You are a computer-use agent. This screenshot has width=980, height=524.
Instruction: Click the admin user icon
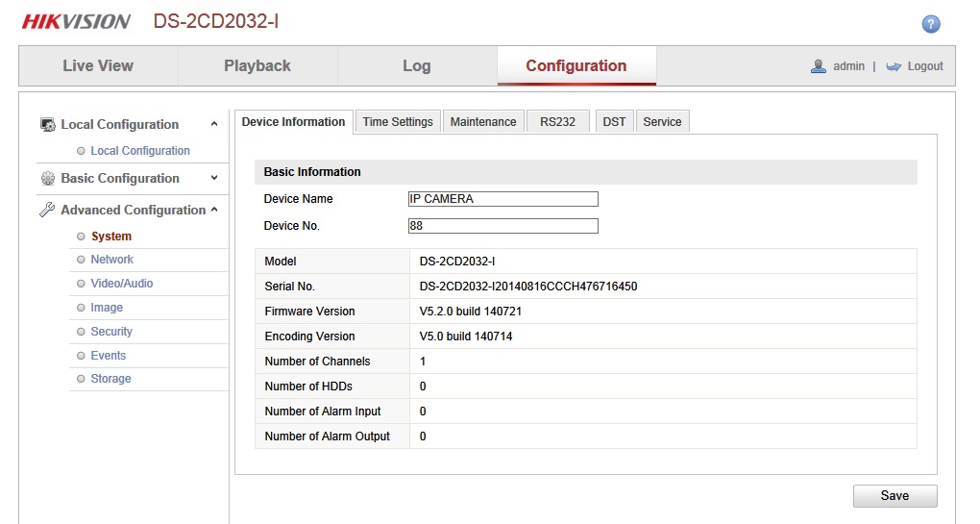click(819, 66)
